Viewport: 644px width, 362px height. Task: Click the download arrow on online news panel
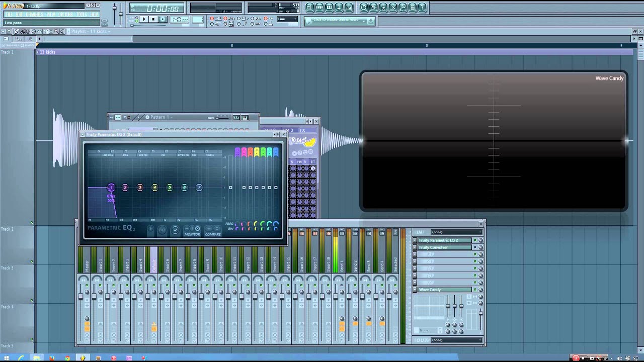(371, 21)
